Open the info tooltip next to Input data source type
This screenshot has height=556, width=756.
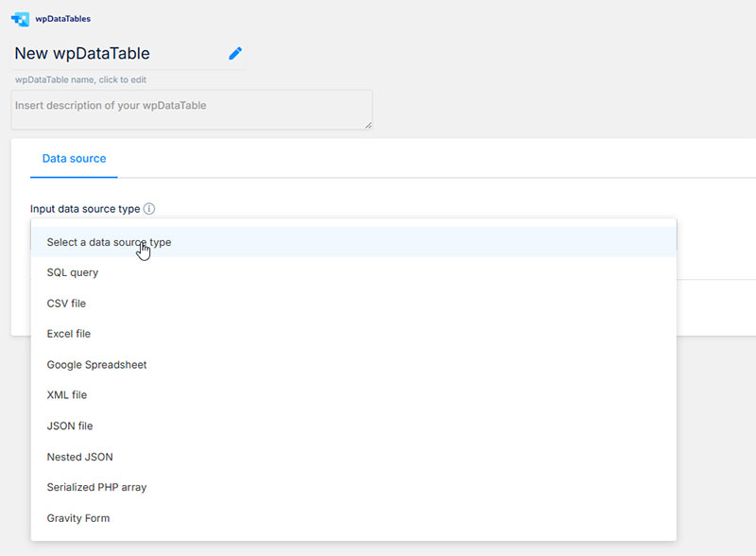pos(149,208)
